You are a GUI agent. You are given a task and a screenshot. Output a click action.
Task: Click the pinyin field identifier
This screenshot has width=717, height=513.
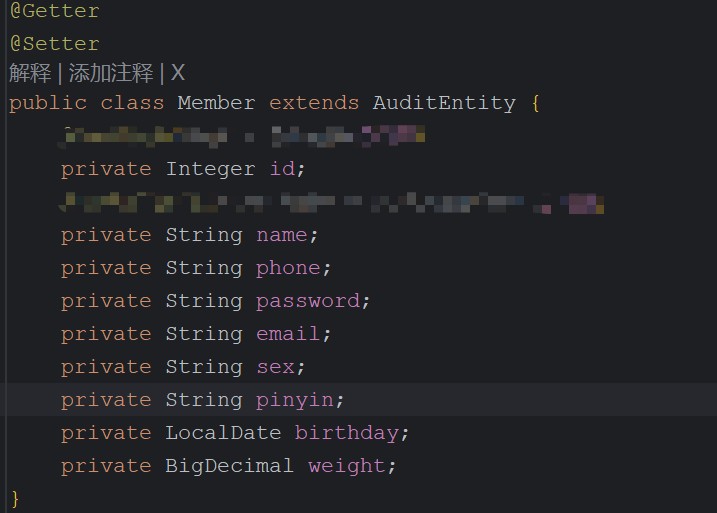[x=295, y=401]
